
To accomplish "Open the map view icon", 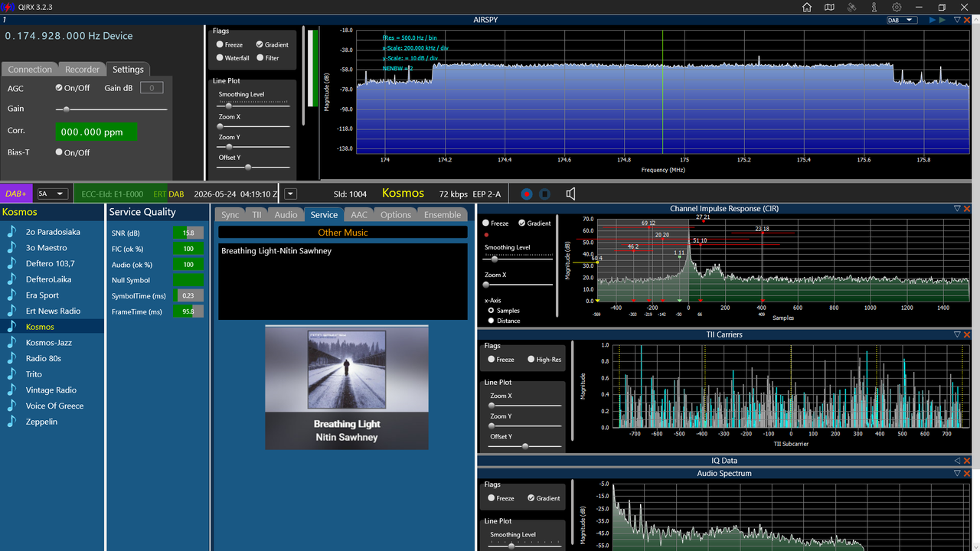I will pyautogui.click(x=829, y=7).
